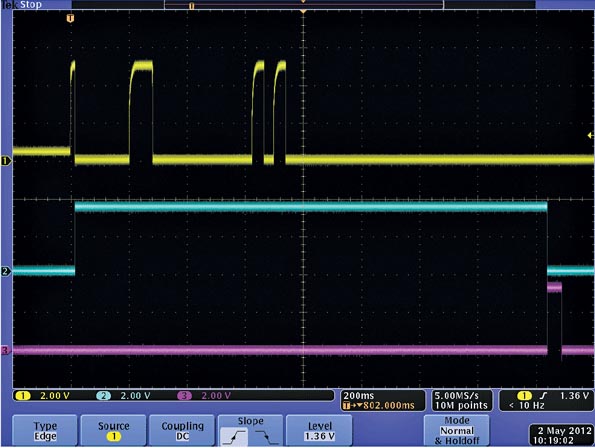595x448 pixels.
Task: Click the magenta channel 3 badge in readout
Action: pyautogui.click(x=184, y=396)
